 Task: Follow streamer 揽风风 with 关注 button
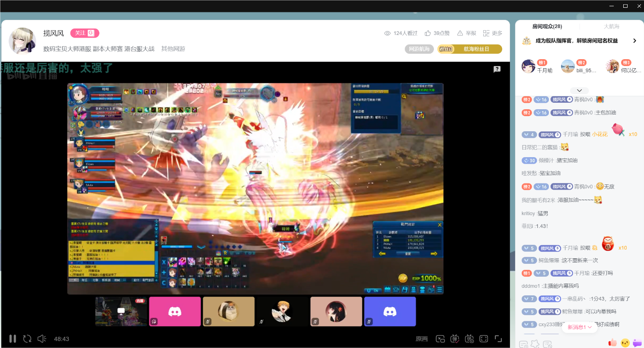click(x=85, y=33)
